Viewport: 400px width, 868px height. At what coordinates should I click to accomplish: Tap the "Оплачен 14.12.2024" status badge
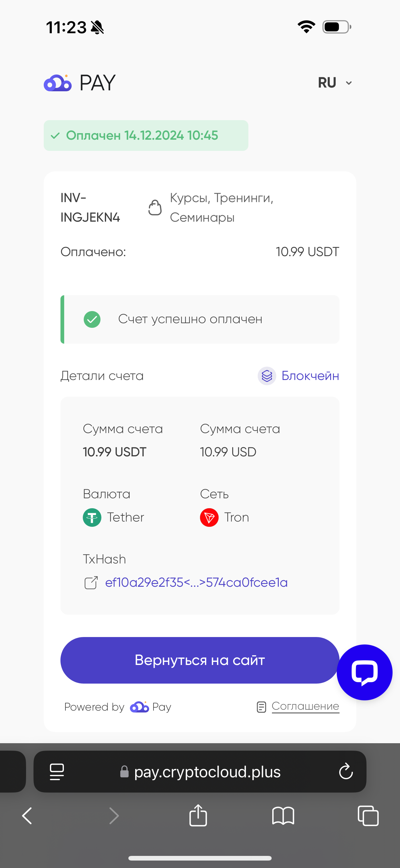point(146,135)
